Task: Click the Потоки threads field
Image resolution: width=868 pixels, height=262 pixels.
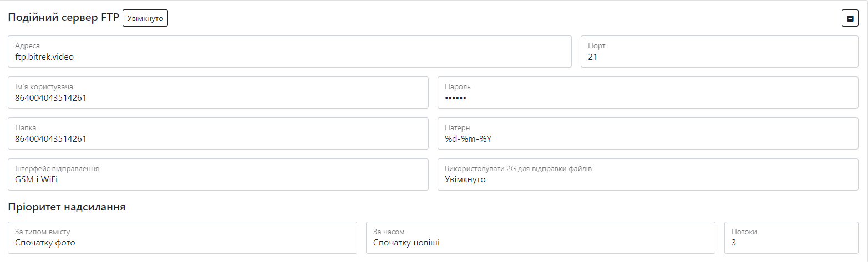Action: [791, 238]
